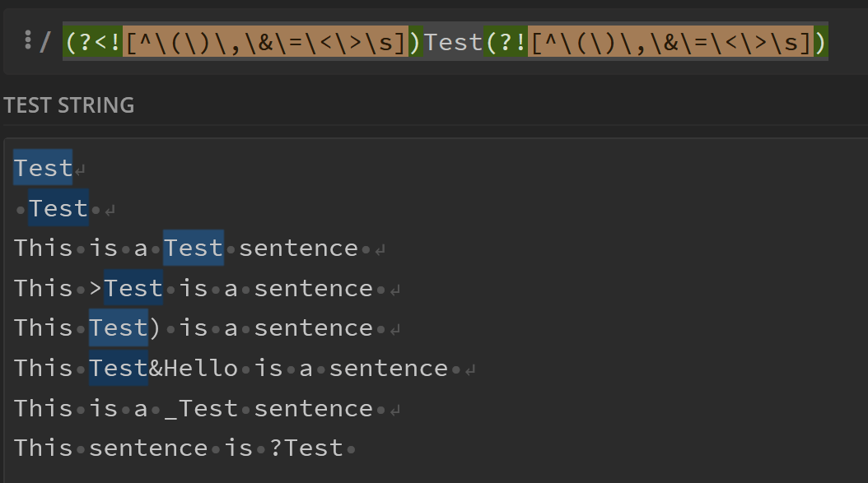868x483 pixels.
Task: Click the highlighted Test before the word sentence
Action: [194, 248]
